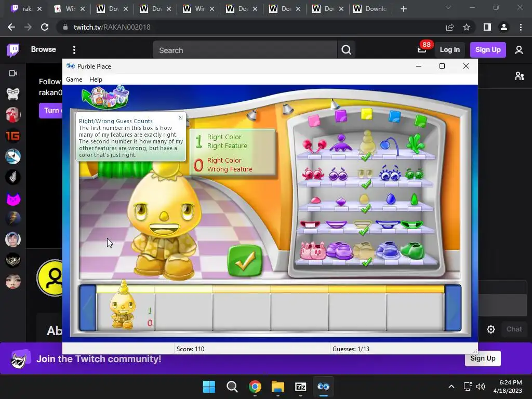Click the Twitch Log In button
The height and width of the screenshot is (399, 532).
[449, 50]
